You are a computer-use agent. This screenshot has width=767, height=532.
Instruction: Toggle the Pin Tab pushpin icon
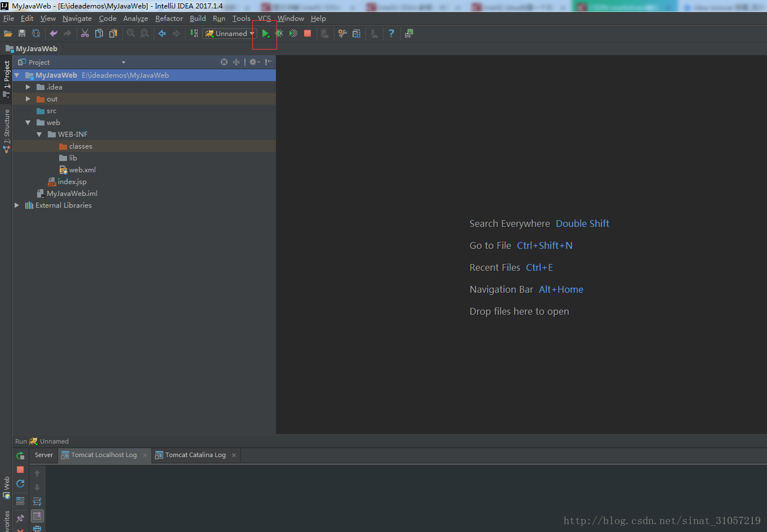(20, 518)
